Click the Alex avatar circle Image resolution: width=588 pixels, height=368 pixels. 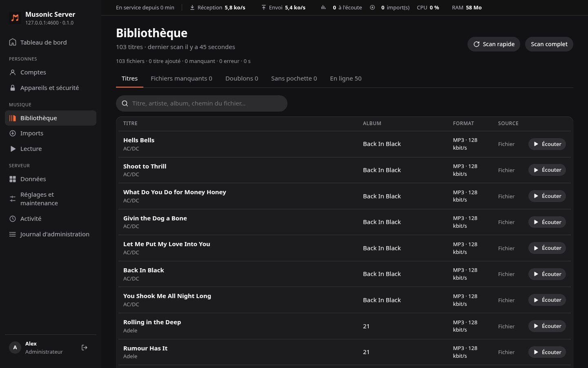tap(15, 348)
